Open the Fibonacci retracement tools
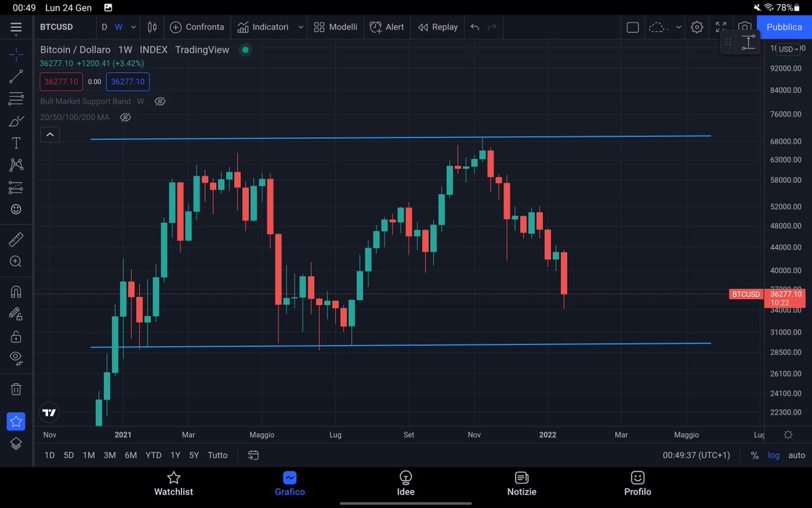Image resolution: width=812 pixels, height=508 pixels. 16,99
